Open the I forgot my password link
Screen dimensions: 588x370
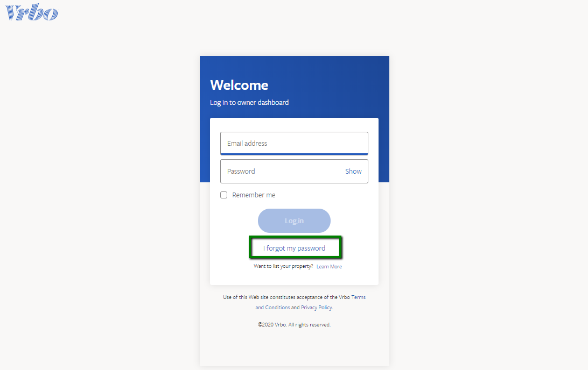(x=294, y=248)
